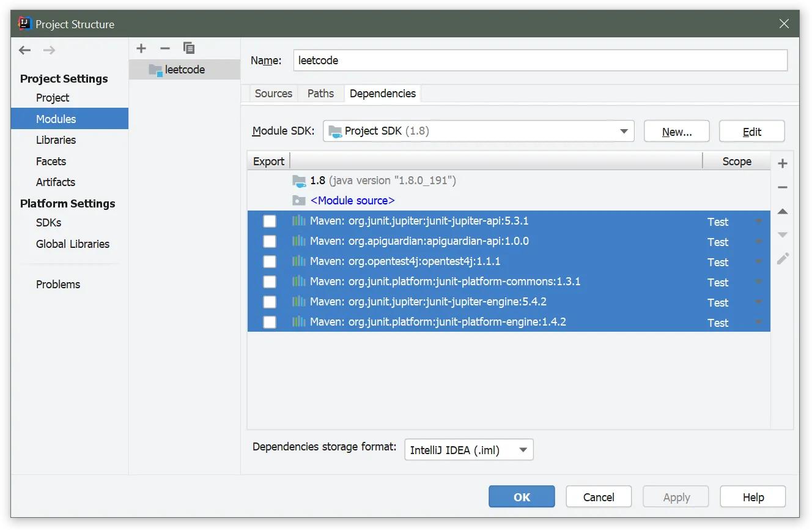The width and height of the screenshot is (812, 530).
Task: Open Facets in the sidebar
Action: [x=51, y=162]
